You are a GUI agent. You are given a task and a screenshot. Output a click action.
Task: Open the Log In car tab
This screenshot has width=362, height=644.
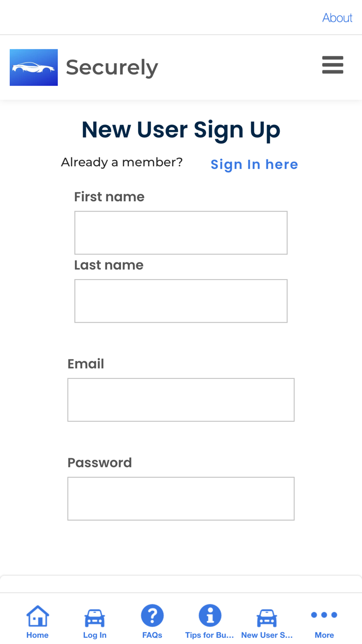[95, 622]
